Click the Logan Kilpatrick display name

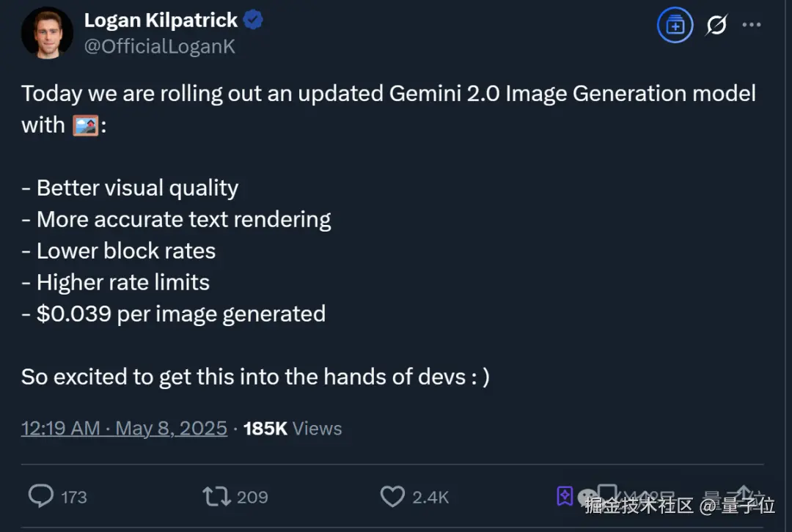click(161, 20)
